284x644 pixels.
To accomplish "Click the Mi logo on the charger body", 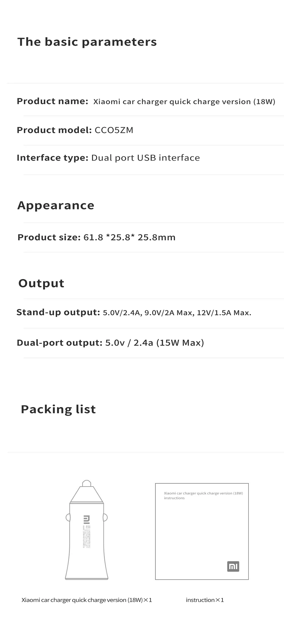I will tap(86, 519).
